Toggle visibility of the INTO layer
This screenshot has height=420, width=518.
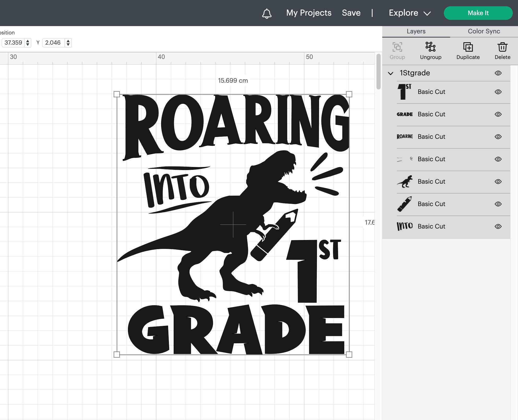click(x=498, y=226)
